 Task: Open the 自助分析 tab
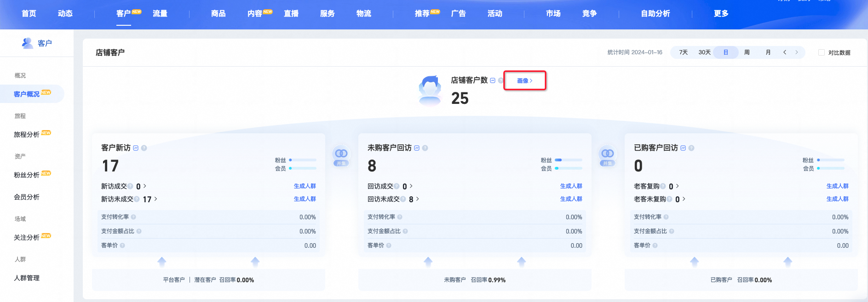(655, 14)
